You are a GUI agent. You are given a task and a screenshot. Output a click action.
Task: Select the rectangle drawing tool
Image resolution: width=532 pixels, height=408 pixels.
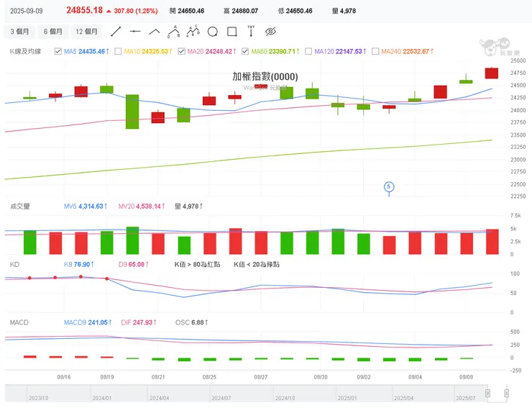click(232, 32)
